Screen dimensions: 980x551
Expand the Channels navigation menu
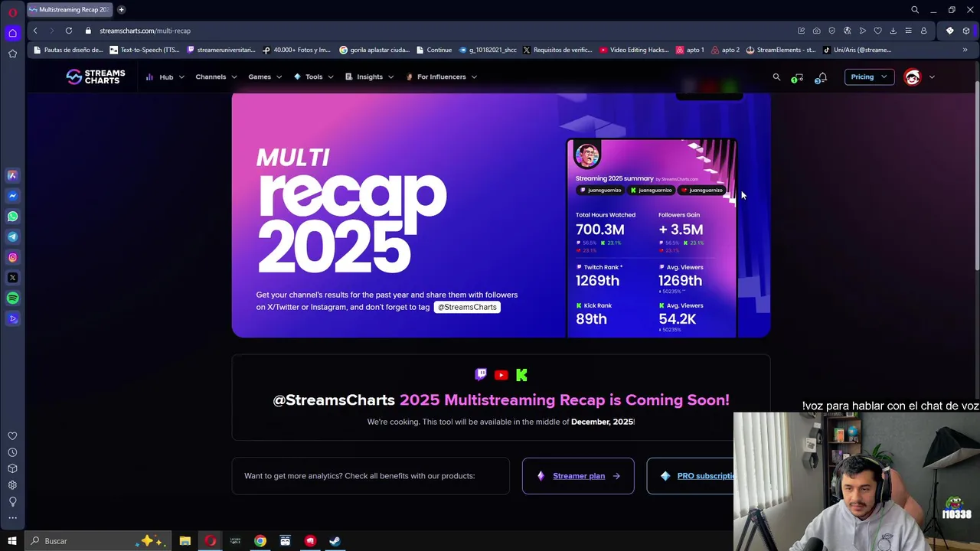pos(216,77)
